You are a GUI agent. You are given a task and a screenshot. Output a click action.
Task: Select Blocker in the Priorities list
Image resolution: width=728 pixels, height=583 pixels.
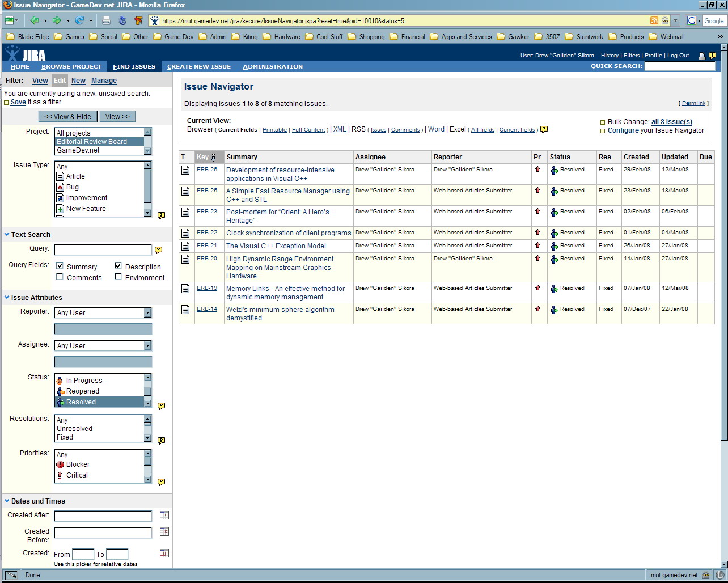pos(78,464)
